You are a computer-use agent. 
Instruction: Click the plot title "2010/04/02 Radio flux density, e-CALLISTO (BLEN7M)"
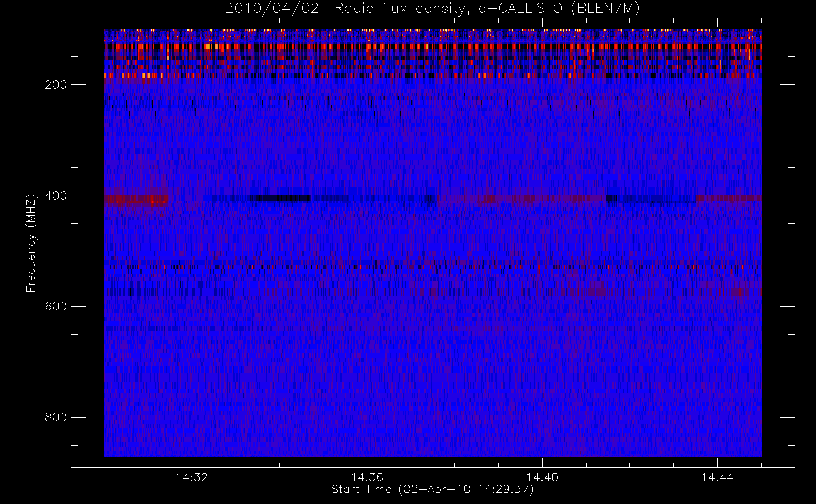(x=433, y=8)
